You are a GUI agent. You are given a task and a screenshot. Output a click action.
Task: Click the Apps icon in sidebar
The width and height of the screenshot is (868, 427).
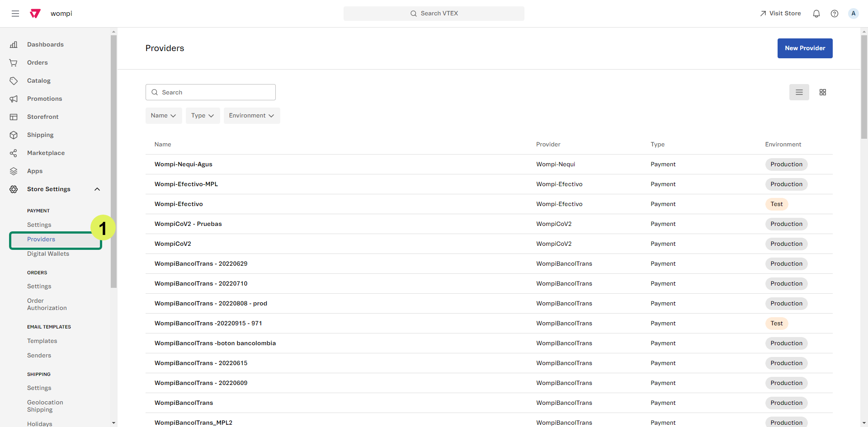[x=14, y=171]
